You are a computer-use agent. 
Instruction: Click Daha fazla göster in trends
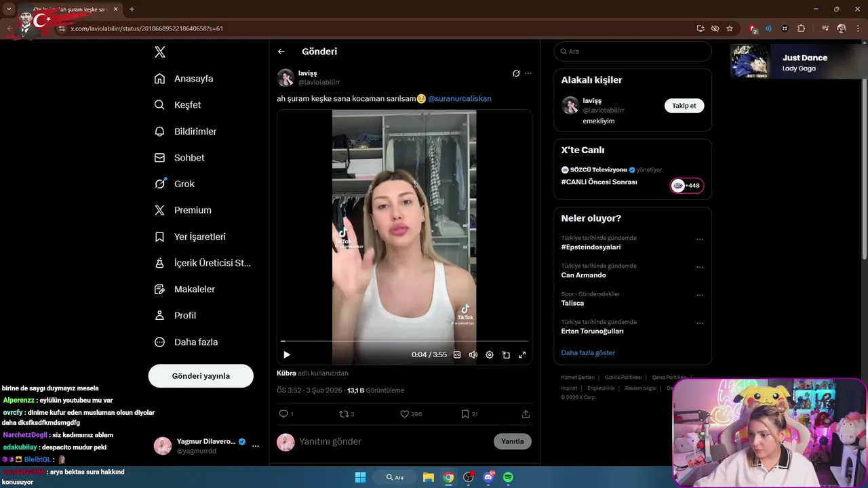(x=588, y=353)
